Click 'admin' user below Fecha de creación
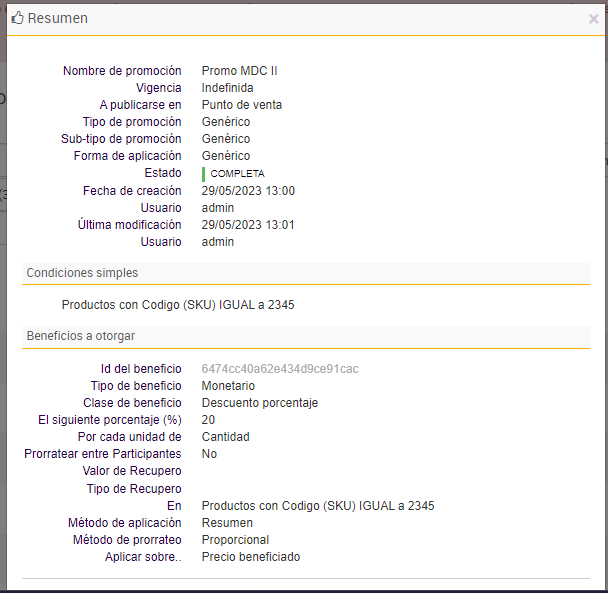 [218, 208]
